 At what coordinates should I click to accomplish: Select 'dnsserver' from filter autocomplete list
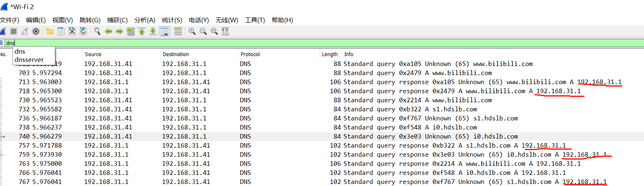[29, 60]
